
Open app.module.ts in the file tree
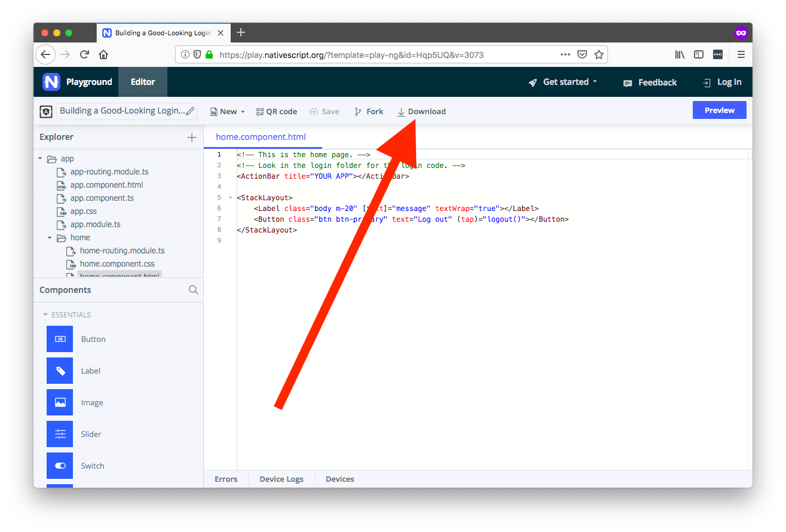coord(95,225)
